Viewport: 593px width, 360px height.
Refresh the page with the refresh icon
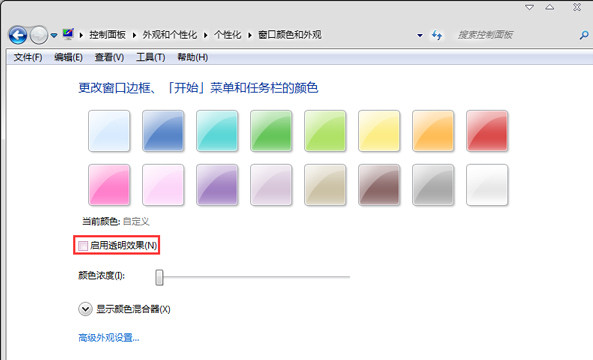coord(437,35)
